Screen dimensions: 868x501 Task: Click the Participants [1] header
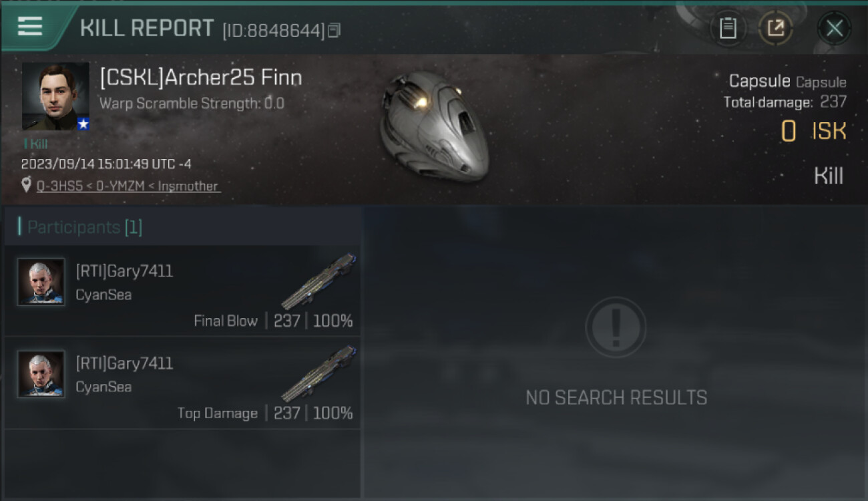point(84,227)
